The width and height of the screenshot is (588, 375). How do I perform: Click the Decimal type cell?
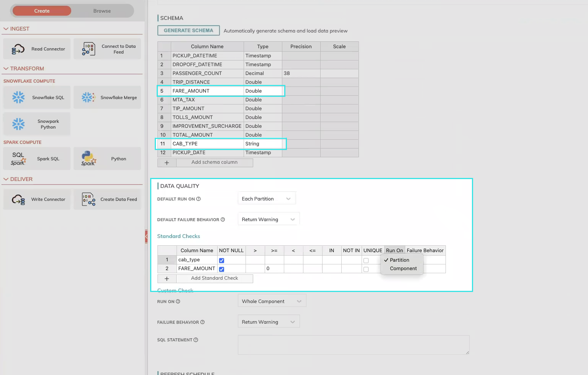263,73
